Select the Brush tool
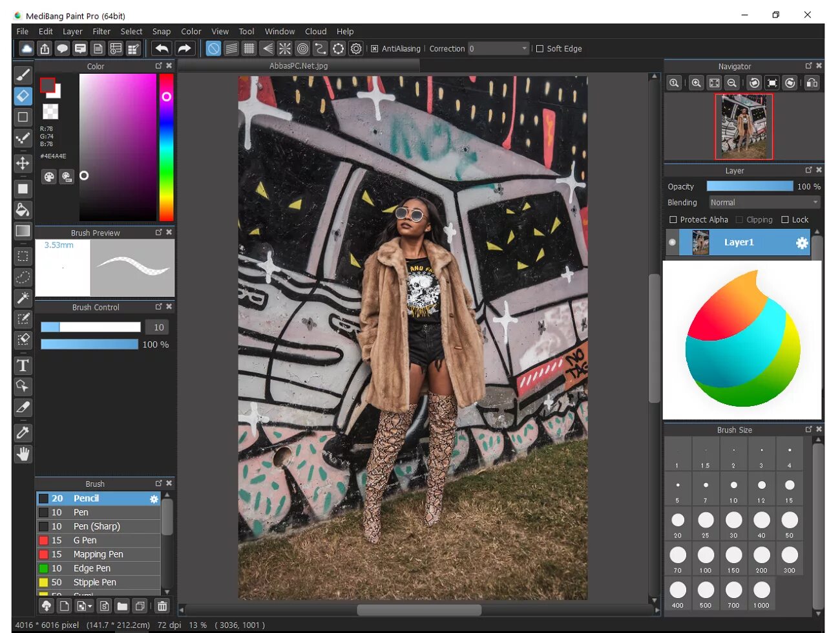This screenshot has width=840, height=633. pyautogui.click(x=23, y=75)
